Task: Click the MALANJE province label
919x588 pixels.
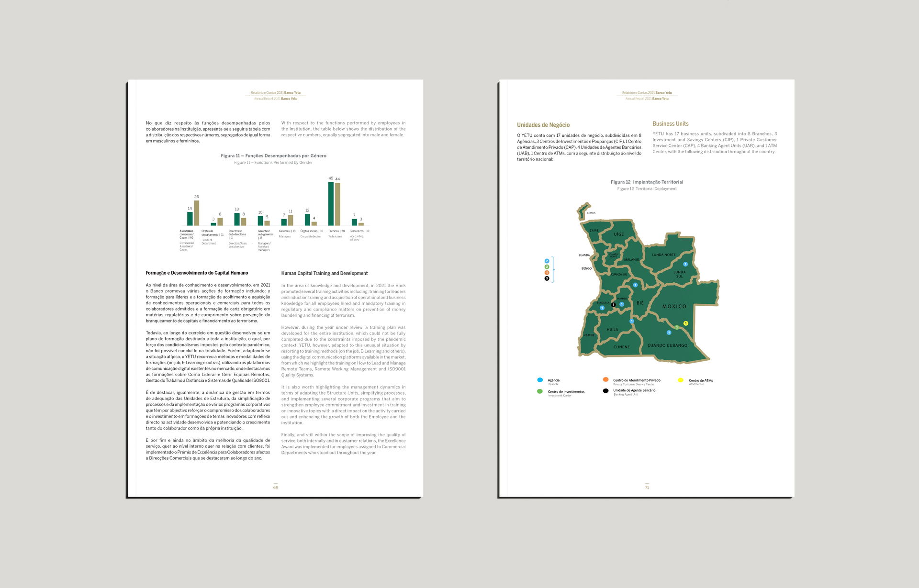Action: point(631,260)
